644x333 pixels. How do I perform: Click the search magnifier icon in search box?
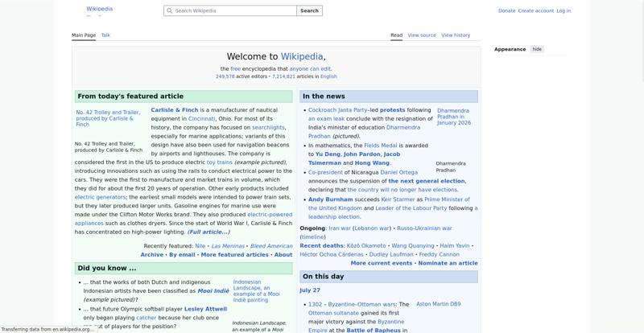click(169, 10)
